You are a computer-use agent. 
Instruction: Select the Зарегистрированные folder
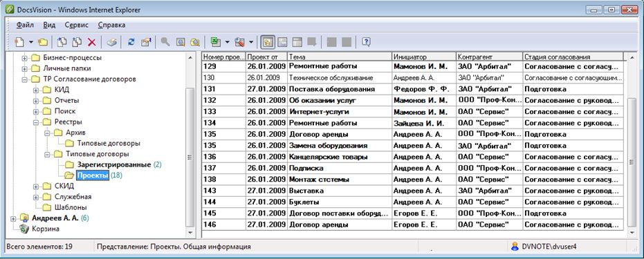coord(114,165)
